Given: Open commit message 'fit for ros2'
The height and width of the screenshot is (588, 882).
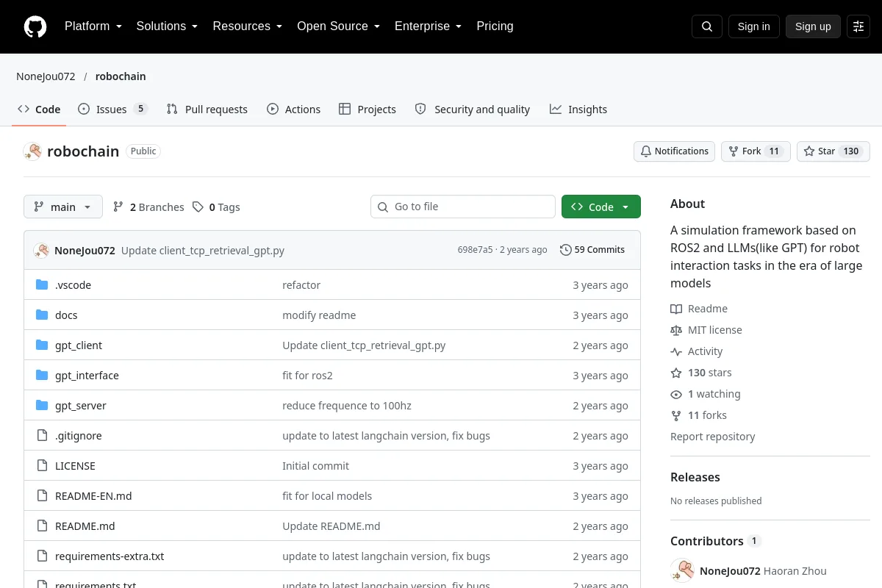Looking at the screenshot, I should pos(307,376).
